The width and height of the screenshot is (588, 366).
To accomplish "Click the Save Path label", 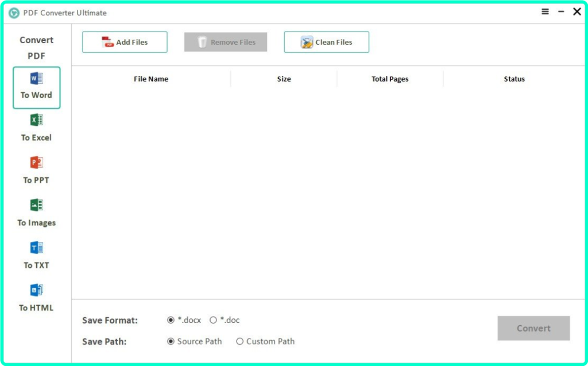I will (105, 342).
